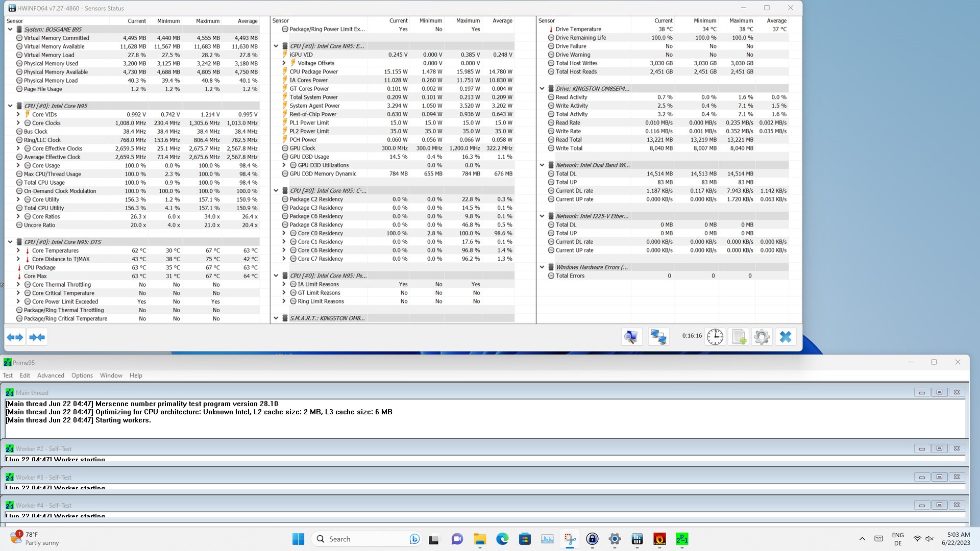The width and height of the screenshot is (980, 551).
Task: Click the remote network monitors icon
Action: [x=658, y=337]
